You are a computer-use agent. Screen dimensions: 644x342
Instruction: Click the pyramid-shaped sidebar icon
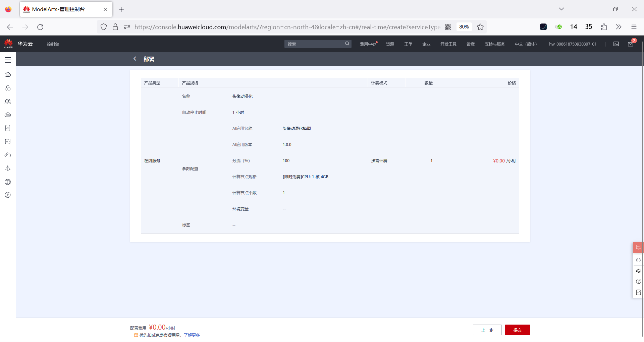pos(8,168)
